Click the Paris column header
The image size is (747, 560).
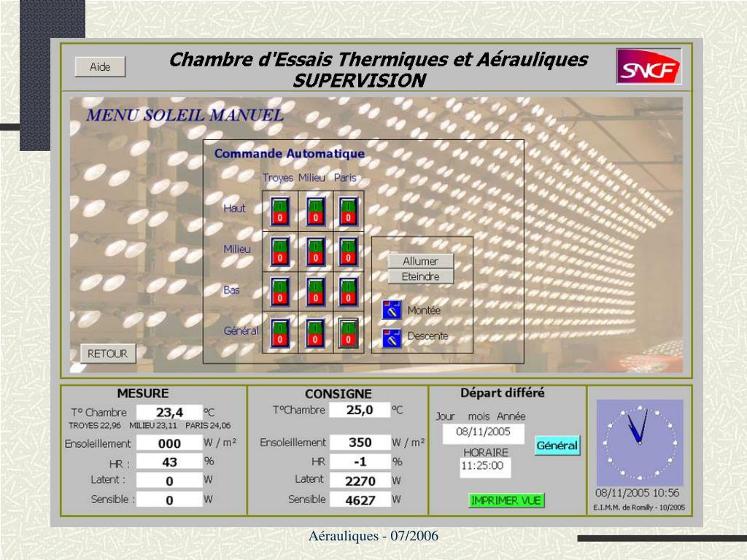[345, 178]
